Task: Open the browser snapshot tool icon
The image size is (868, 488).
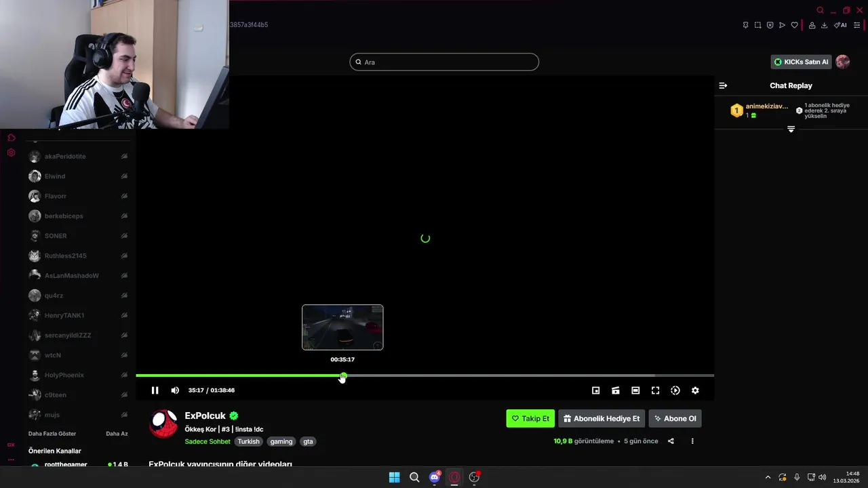Action: [757, 25]
